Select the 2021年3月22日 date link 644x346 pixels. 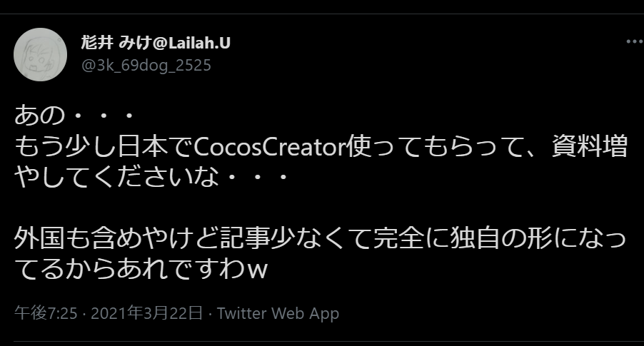click(147, 313)
